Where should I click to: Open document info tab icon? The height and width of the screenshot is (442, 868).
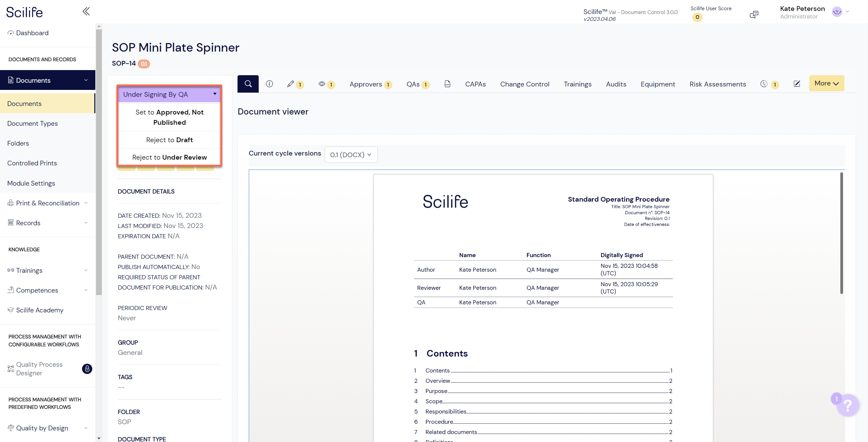point(269,84)
